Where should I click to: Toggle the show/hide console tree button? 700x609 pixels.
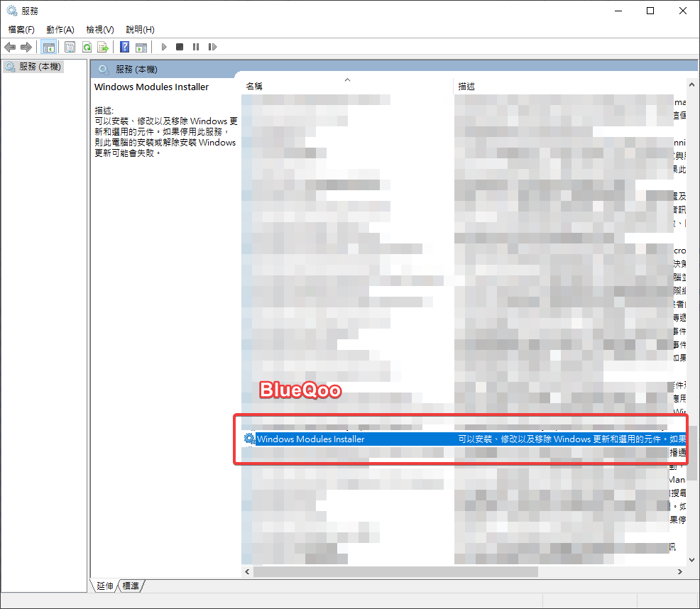click(x=49, y=47)
